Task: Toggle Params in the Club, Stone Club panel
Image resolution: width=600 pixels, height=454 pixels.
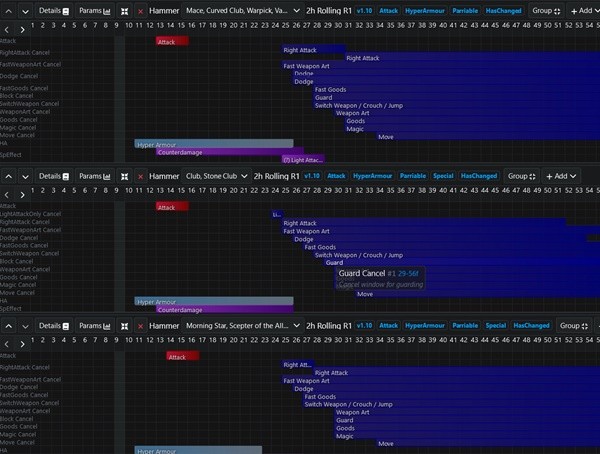Action: pos(95,175)
